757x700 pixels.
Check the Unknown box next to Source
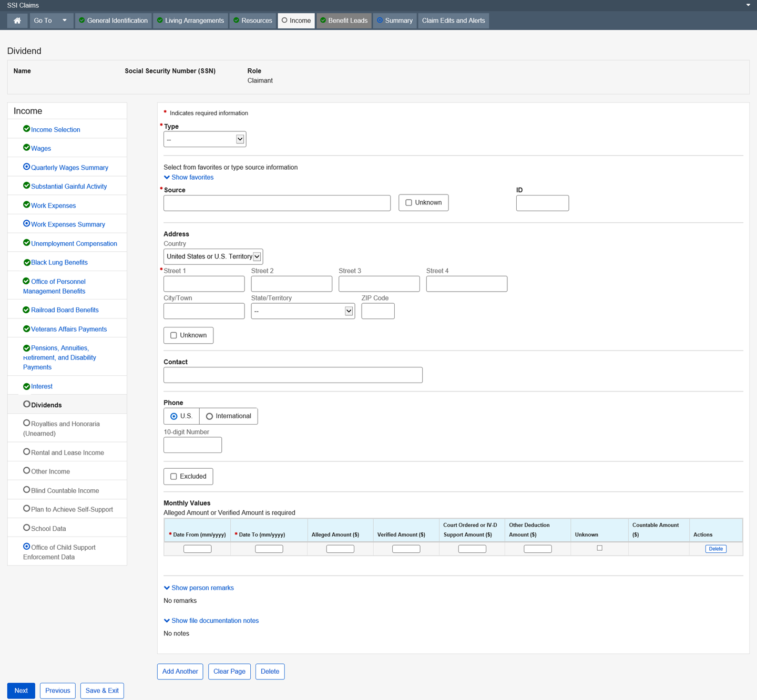pos(408,203)
